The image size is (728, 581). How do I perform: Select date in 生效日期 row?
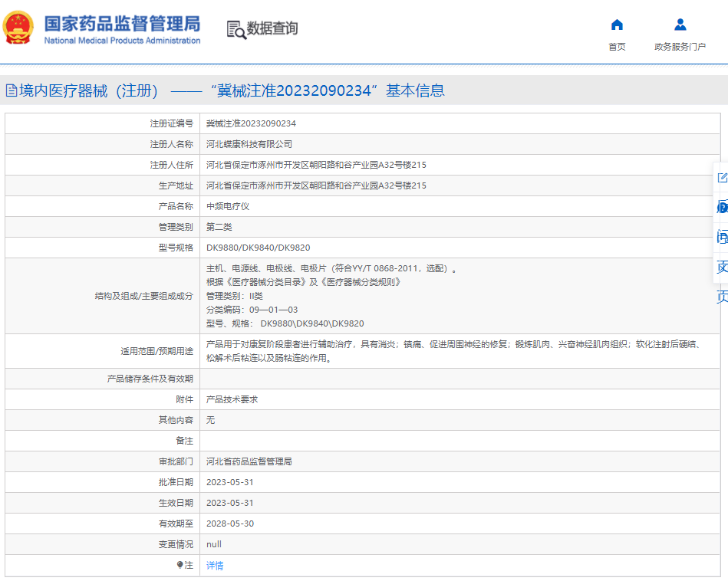pyautogui.click(x=230, y=503)
